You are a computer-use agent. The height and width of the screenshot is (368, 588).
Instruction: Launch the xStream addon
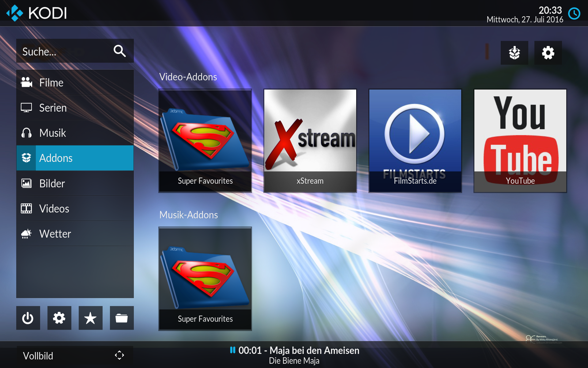pyautogui.click(x=310, y=141)
